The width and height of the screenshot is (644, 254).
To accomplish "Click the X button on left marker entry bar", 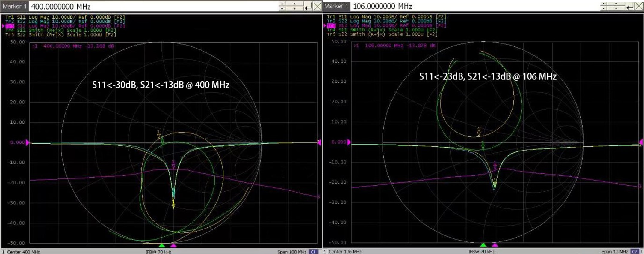I will tap(317, 7).
